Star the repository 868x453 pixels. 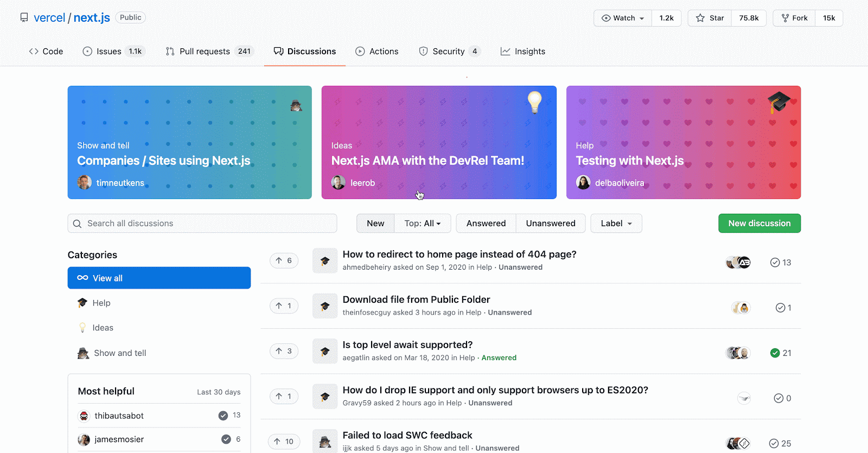[710, 18]
